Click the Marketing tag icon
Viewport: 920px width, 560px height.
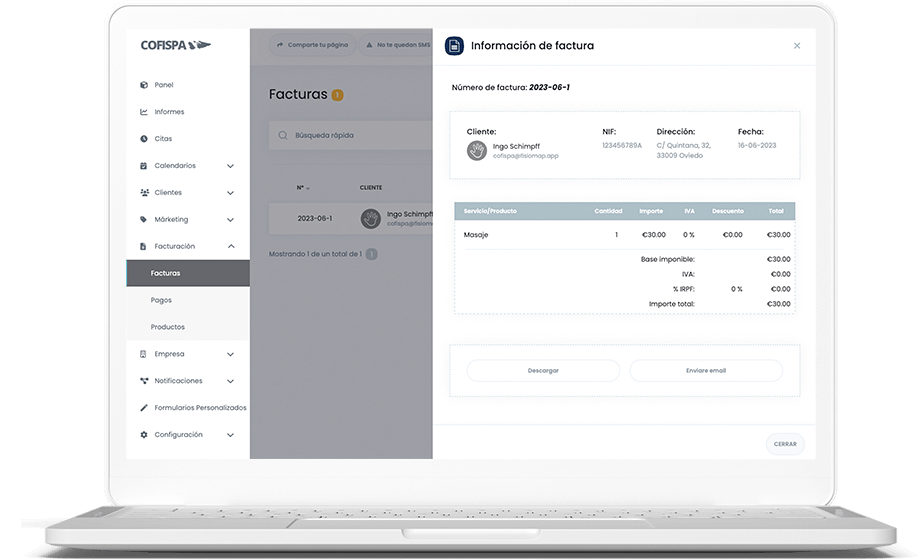coord(144,219)
